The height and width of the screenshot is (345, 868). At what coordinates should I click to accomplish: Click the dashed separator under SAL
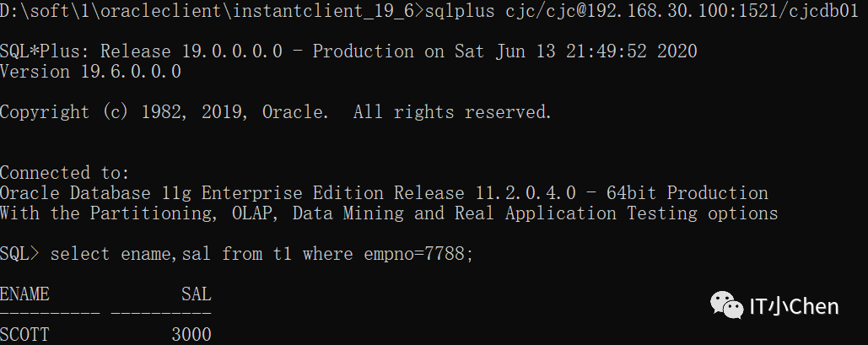pyautogui.click(x=161, y=314)
